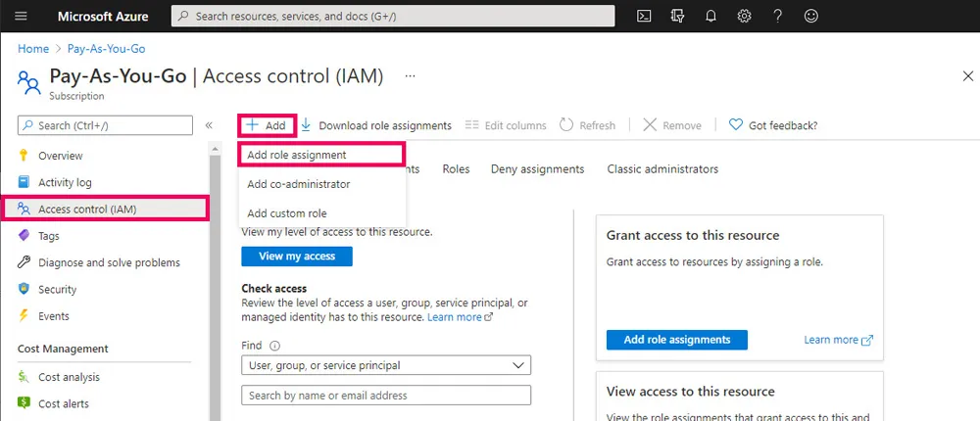Choose Add role assignment from menu
980x421 pixels.
point(321,155)
